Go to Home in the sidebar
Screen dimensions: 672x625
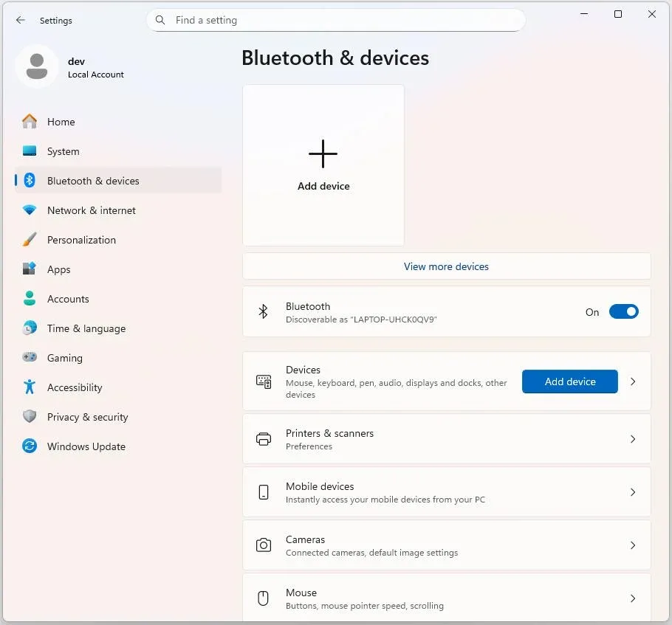118,122
